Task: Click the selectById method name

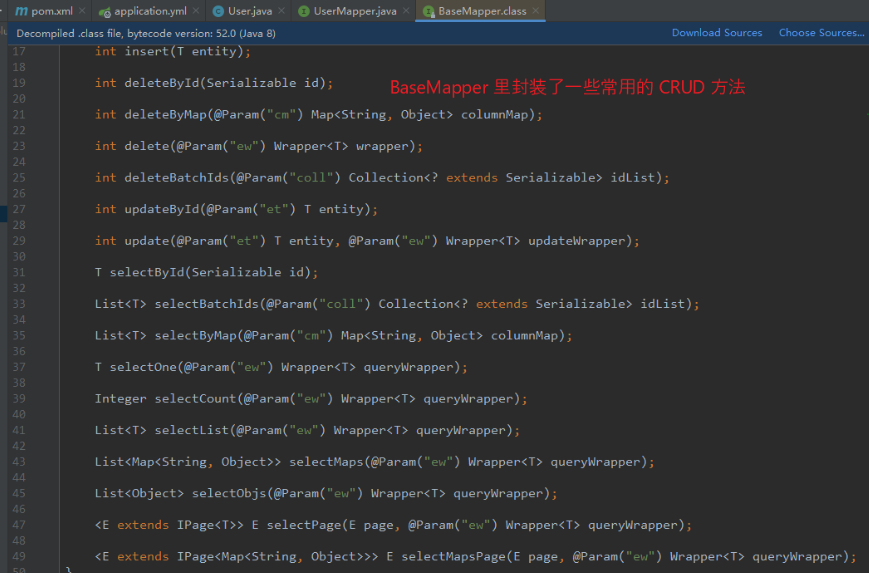Action: (x=146, y=273)
